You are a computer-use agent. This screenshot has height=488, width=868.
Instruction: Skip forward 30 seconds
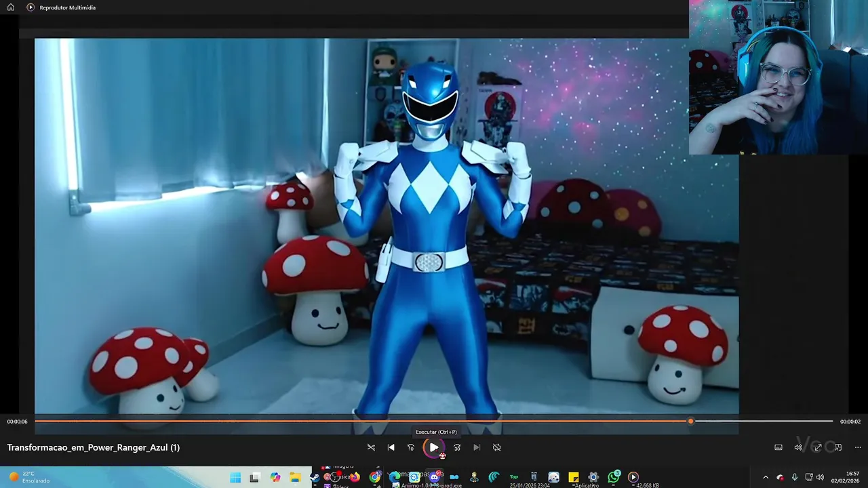457,447
